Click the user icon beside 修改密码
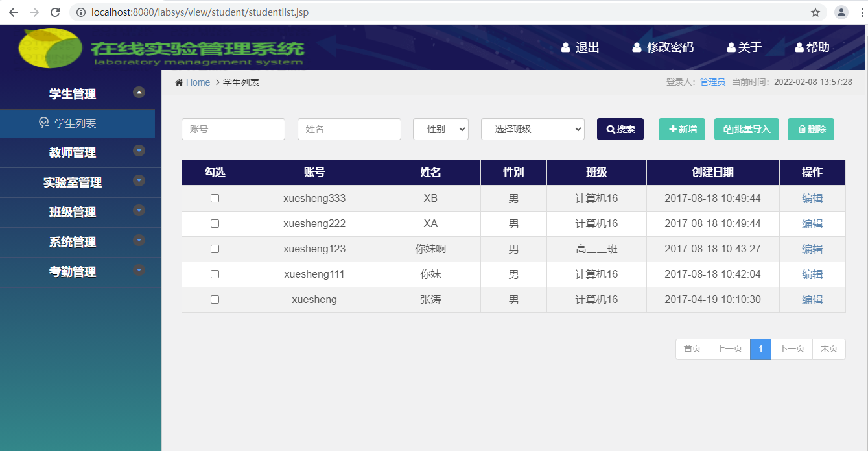This screenshot has width=868, height=451. click(637, 47)
